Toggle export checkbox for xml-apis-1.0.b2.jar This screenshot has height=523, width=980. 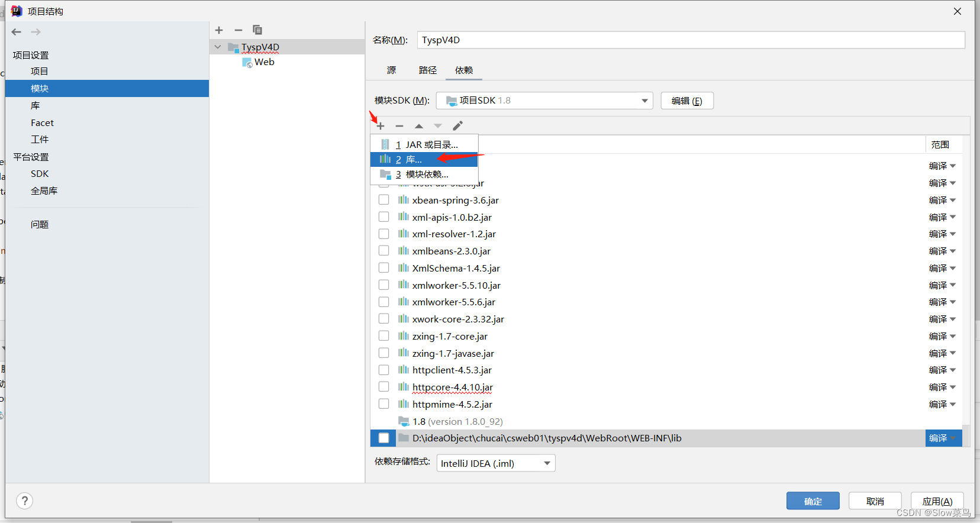pos(384,217)
